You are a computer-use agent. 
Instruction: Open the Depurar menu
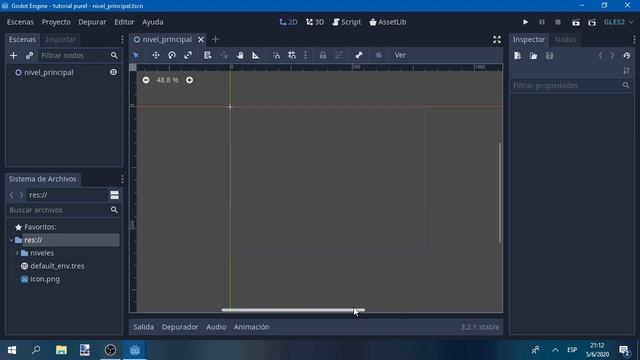point(92,22)
